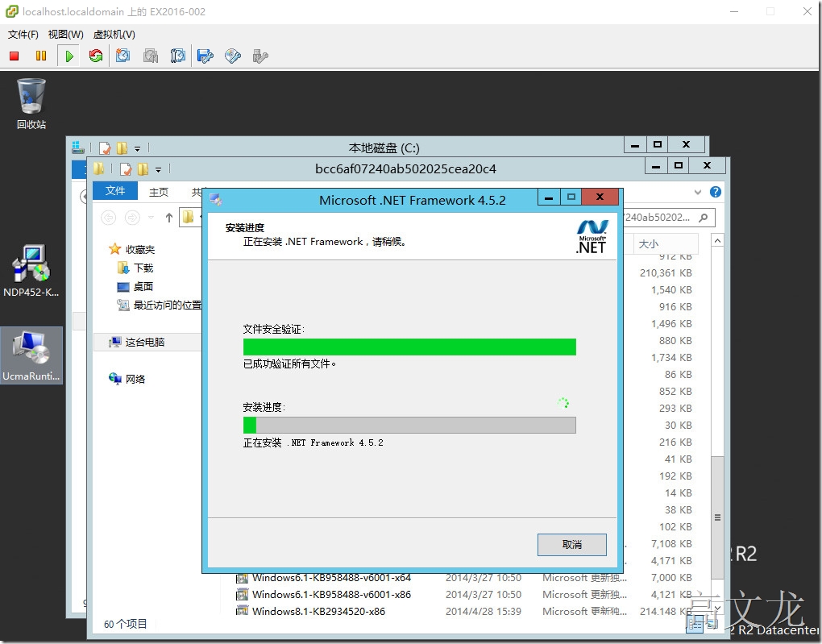Open quick access toolbar dropdown in bcc6af window
822x644 pixels.
(158, 169)
